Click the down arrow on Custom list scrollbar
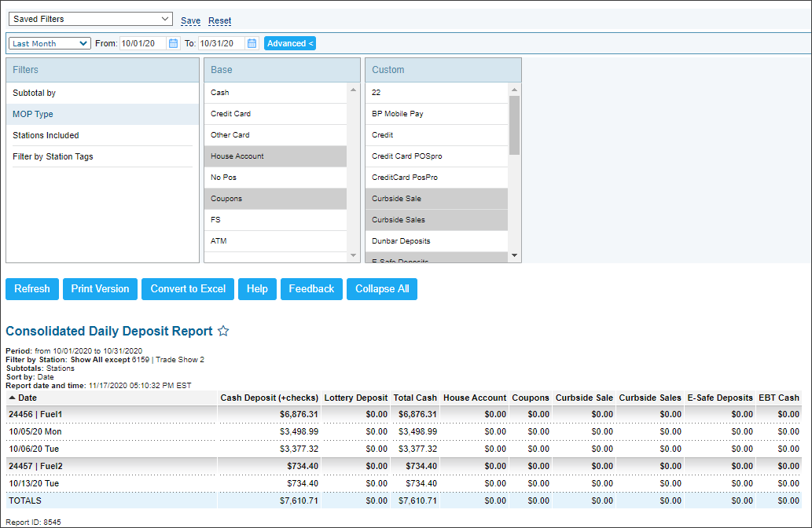The width and height of the screenshot is (812, 528). [516, 256]
